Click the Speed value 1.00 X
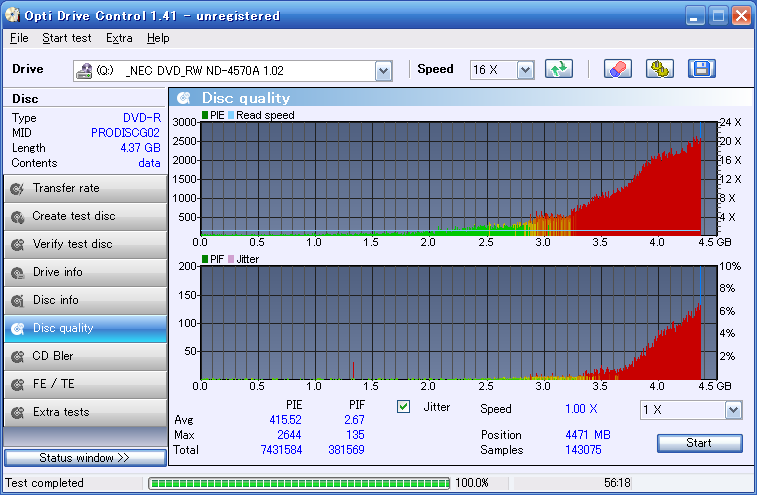This screenshot has width=757, height=495. [581, 409]
